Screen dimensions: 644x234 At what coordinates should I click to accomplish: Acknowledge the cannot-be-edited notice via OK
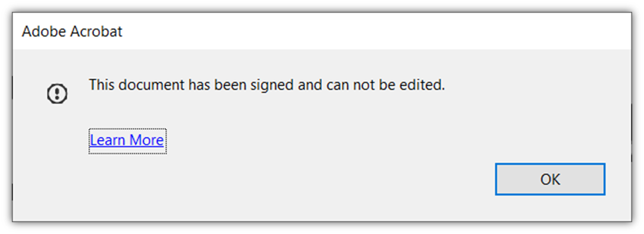click(550, 180)
